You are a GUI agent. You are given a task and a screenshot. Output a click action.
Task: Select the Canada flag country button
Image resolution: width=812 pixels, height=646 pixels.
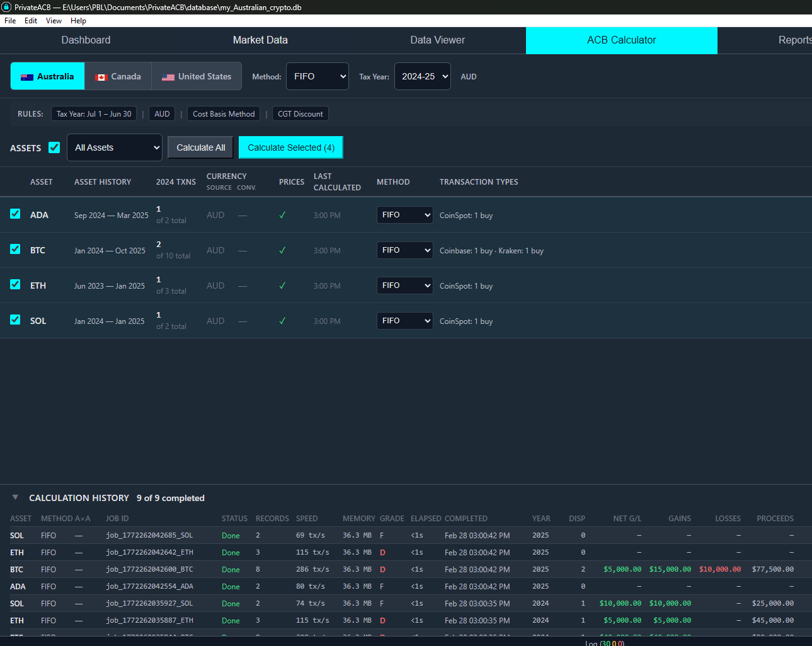[x=118, y=76]
